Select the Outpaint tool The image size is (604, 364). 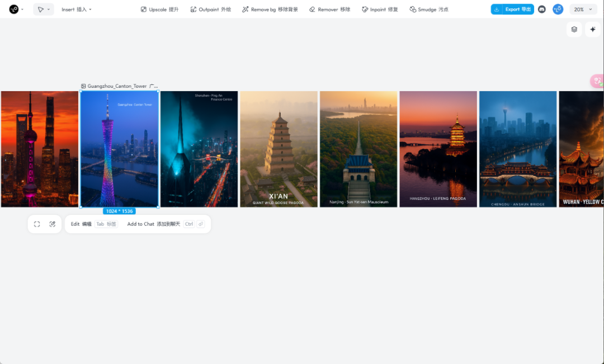(x=210, y=10)
